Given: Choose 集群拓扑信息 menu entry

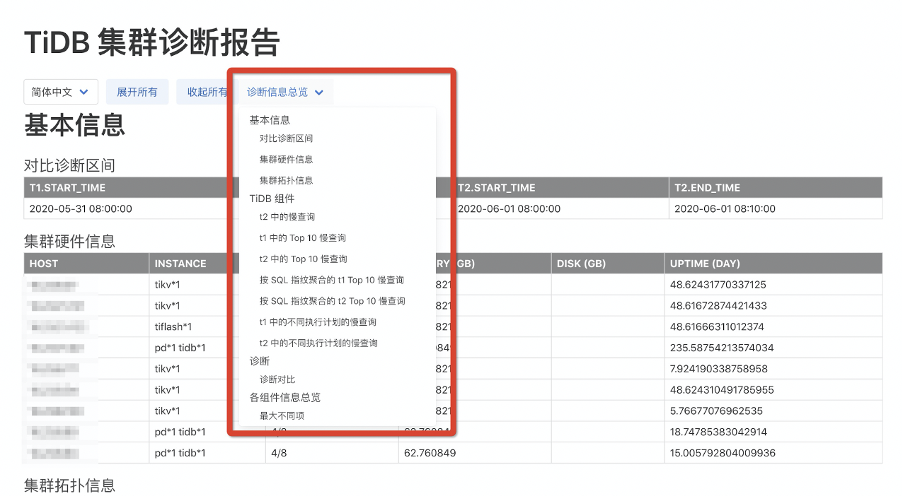Looking at the screenshot, I should [x=286, y=181].
